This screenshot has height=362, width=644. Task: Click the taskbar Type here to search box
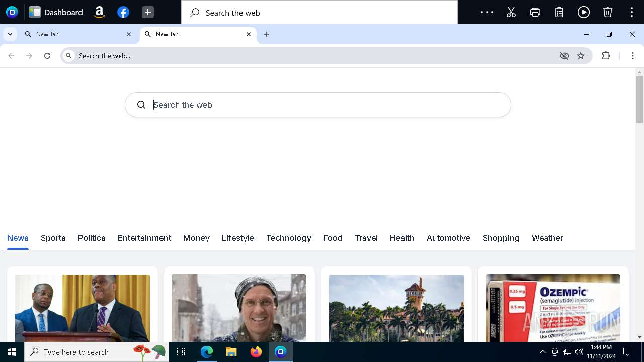click(x=96, y=352)
